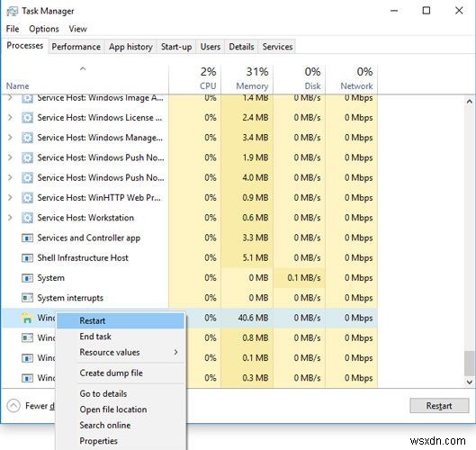Choose Restart in the context menu
The width and height of the screenshot is (476, 450).
(121, 320)
